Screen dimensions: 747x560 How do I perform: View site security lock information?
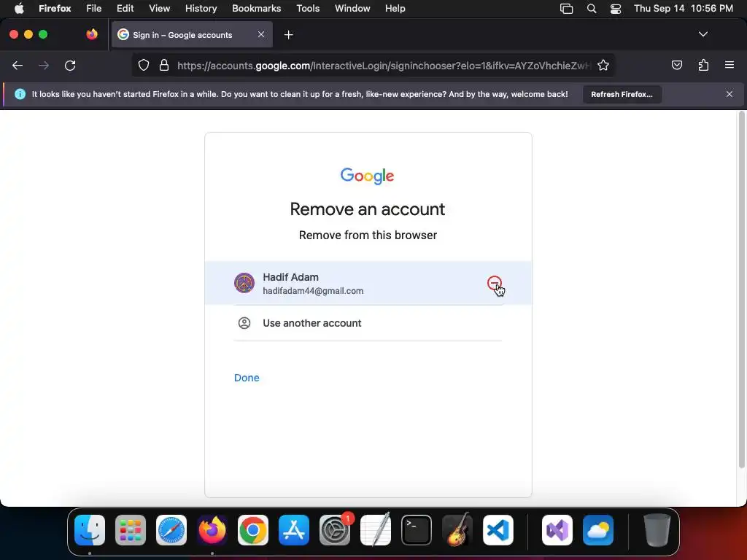pyautogui.click(x=164, y=65)
